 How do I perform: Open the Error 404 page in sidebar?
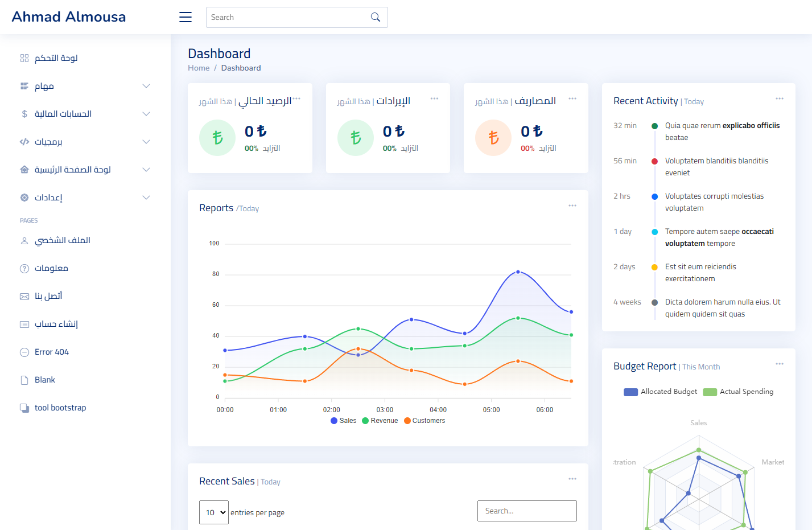[x=52, y=352]
